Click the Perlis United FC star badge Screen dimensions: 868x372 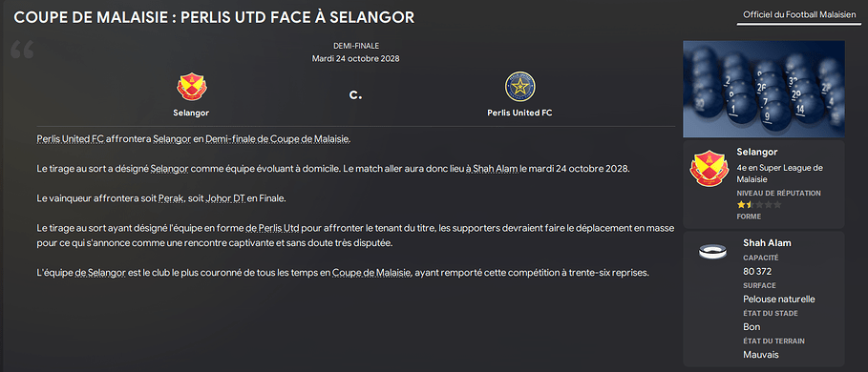[519, 86]
